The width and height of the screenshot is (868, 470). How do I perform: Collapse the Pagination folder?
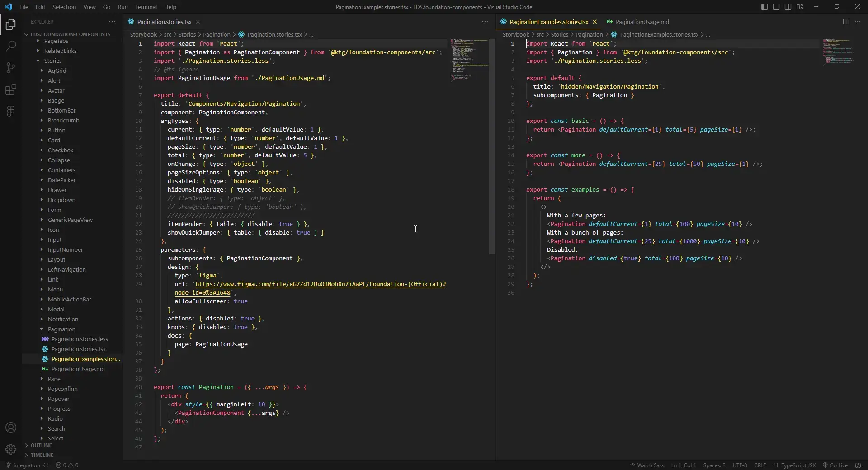[x=61, y=329]
